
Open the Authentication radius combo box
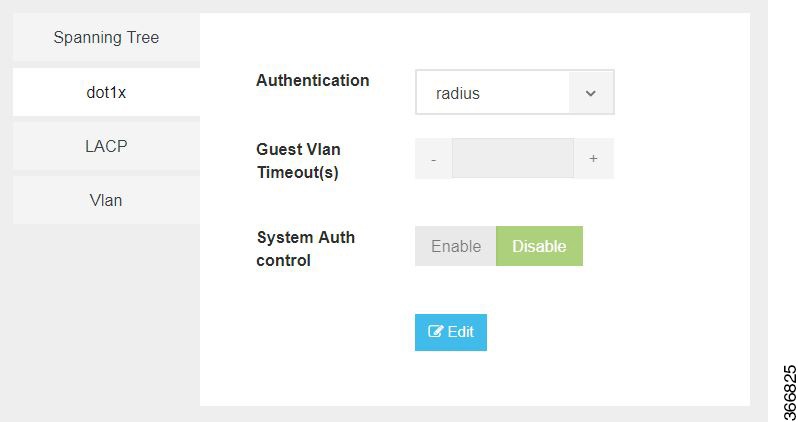point(515,93)
